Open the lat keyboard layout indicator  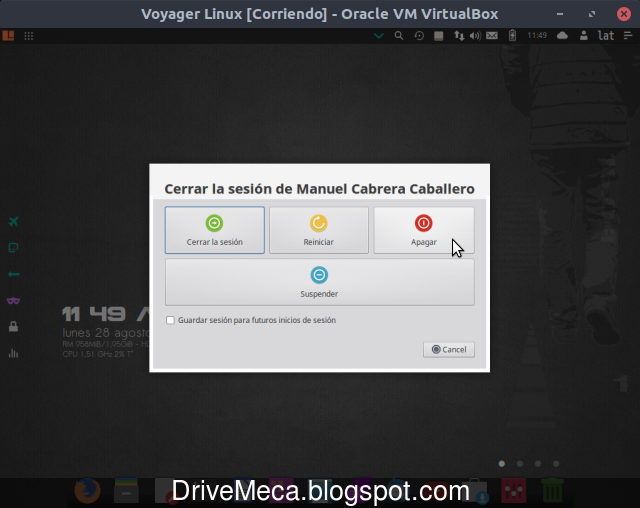click(606, 36)
